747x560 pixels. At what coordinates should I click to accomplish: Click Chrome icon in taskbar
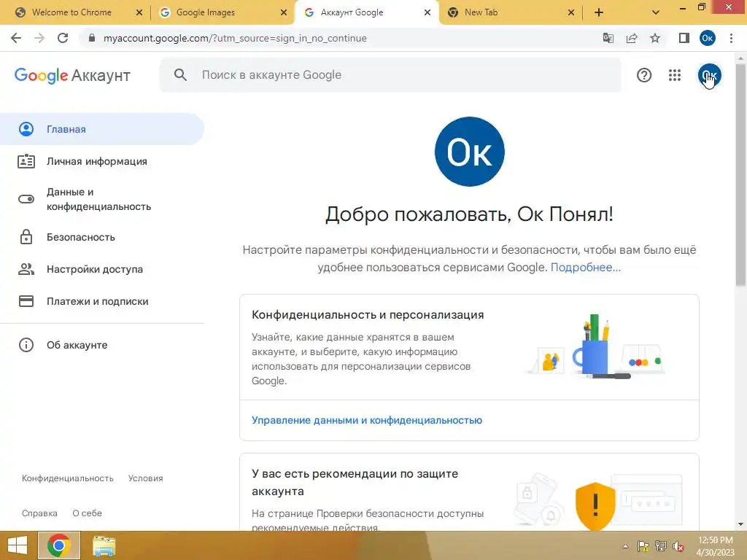pos(59,545)
